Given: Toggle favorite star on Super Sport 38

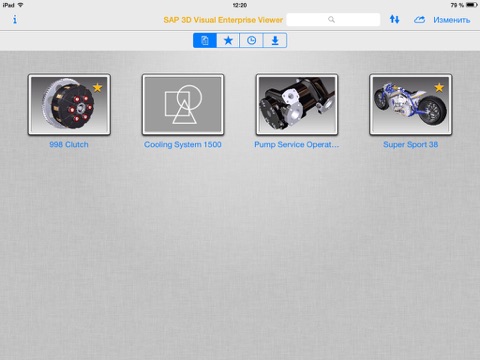Looking at the screenshot, I should pos(439,88).
